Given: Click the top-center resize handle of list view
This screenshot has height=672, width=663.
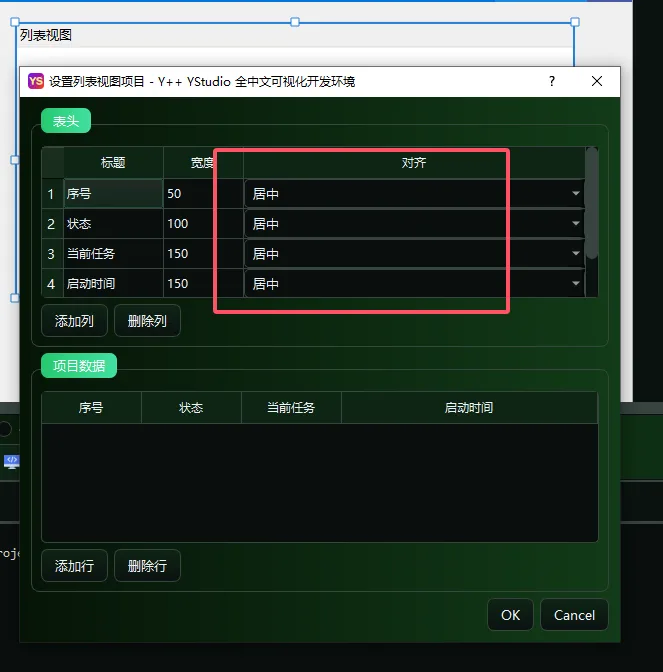Looking at the screenshot, I should [295, 22].
